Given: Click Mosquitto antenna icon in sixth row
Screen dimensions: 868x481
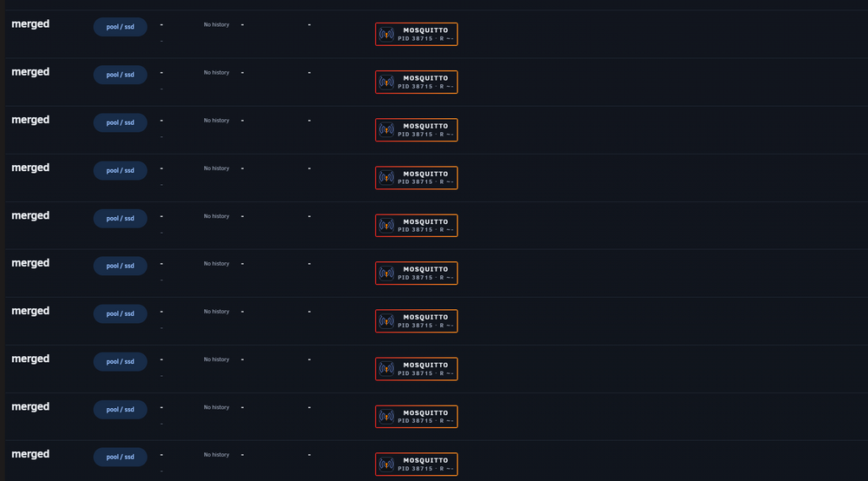Looking at the screenshot, I should pos(386,273).
